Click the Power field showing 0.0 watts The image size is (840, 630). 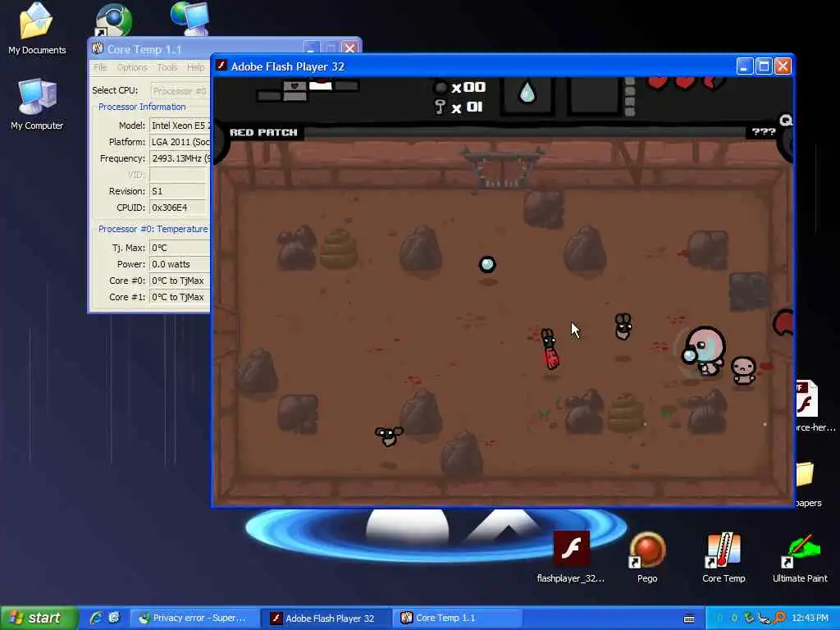click(x=180, y=264)
